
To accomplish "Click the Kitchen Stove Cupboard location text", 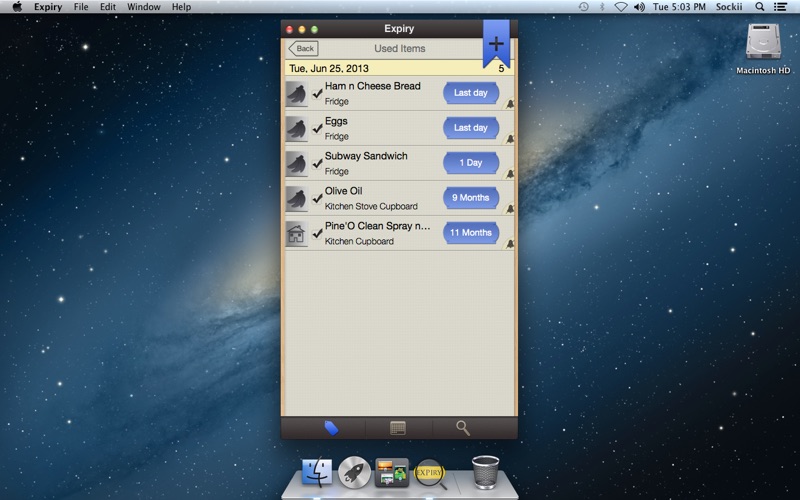I will click(371, 207).
